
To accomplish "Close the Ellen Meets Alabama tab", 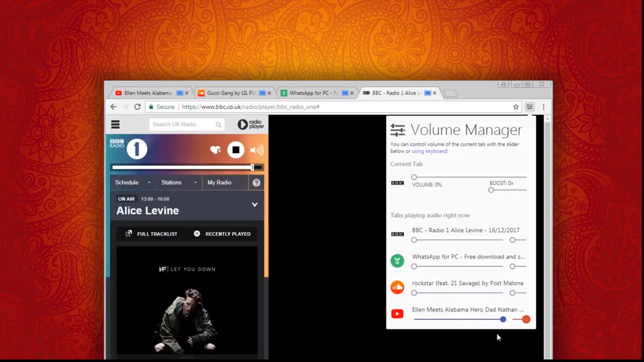I will [187, 93].
